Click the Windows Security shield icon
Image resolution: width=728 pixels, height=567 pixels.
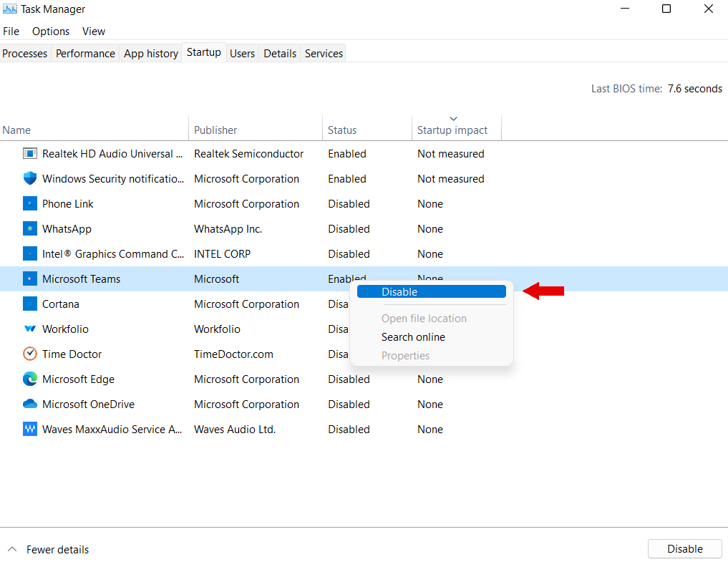pyautogui.click(x=30, y=178)
